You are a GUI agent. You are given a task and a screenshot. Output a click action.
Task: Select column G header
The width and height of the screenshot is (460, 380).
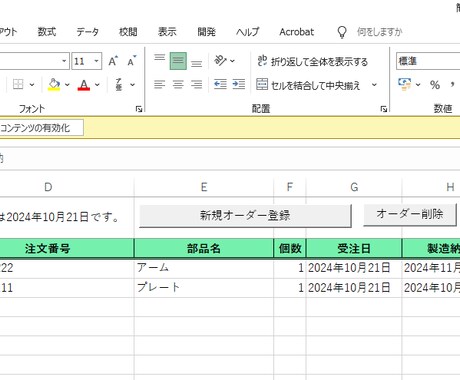[354, 187]
